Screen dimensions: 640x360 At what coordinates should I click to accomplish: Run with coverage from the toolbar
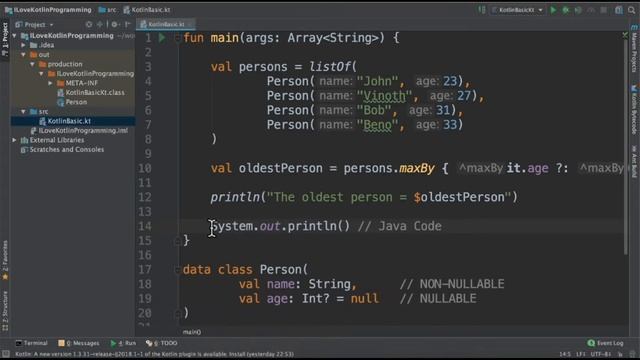pyautogui.click(x=578, y=10)
